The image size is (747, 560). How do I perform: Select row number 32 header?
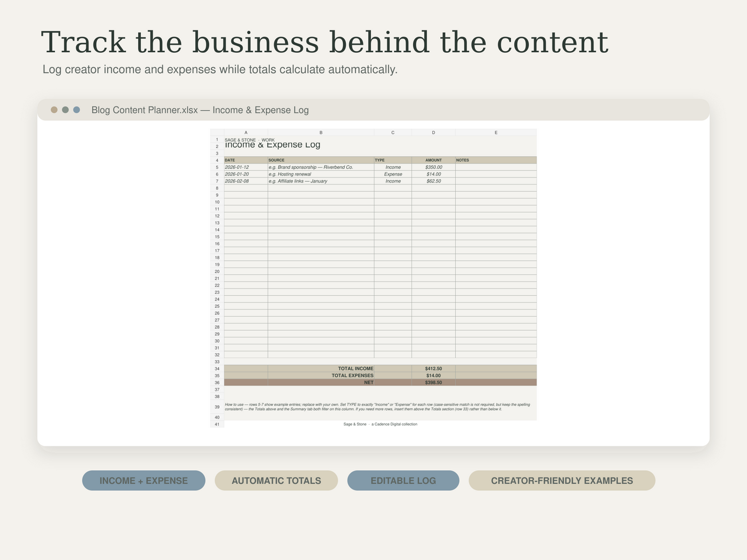[217, 355]
